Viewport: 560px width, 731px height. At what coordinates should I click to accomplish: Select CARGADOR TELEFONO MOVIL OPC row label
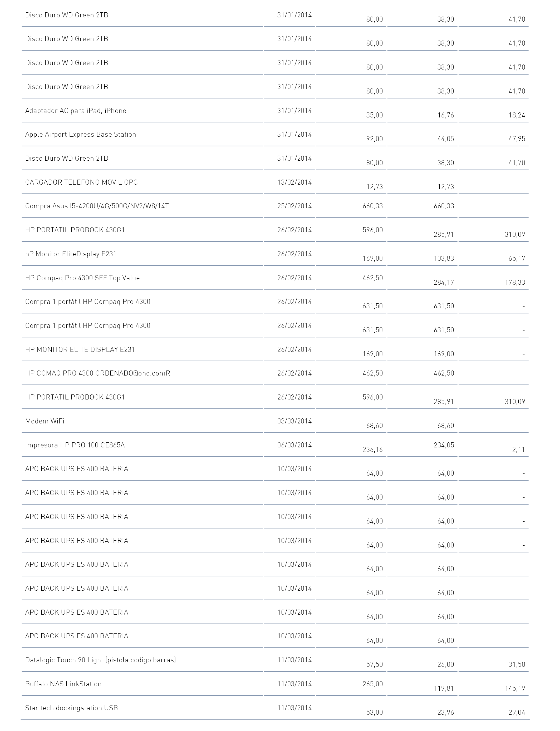point(81,182)
